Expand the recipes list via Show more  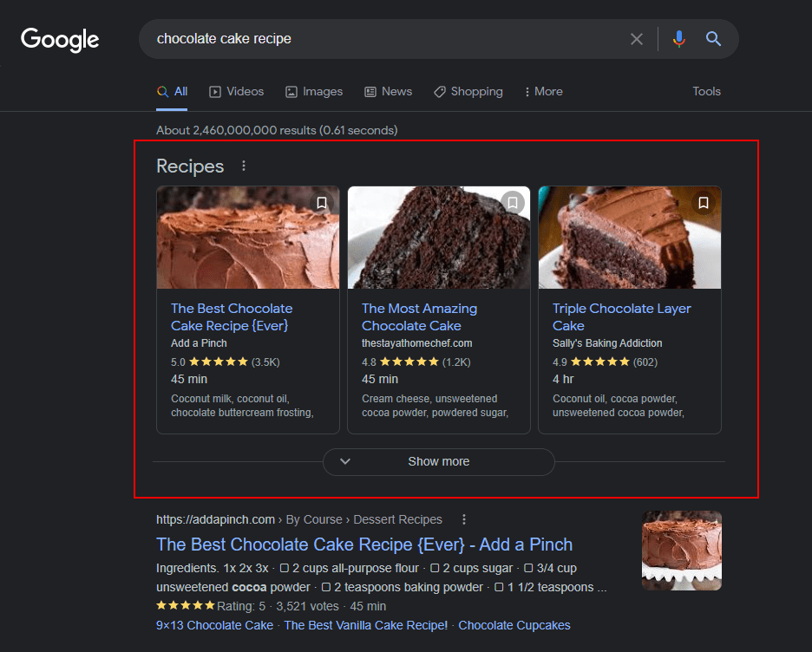pos(438,462)
